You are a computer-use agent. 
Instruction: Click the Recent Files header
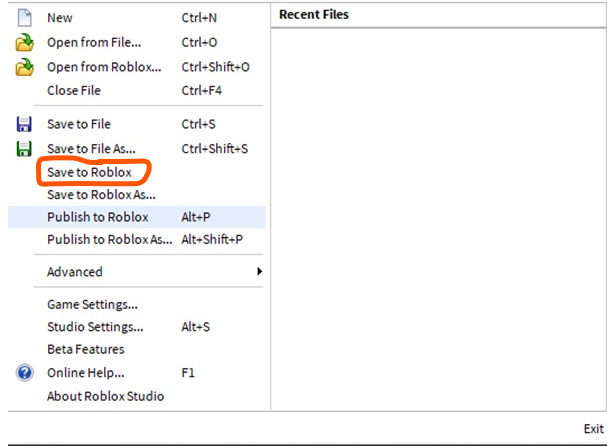tap(314, 15)
